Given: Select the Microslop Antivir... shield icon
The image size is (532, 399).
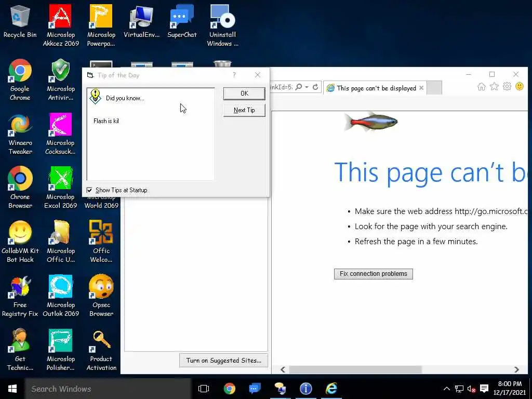Looking at the screenshot, I should [60, 79].
